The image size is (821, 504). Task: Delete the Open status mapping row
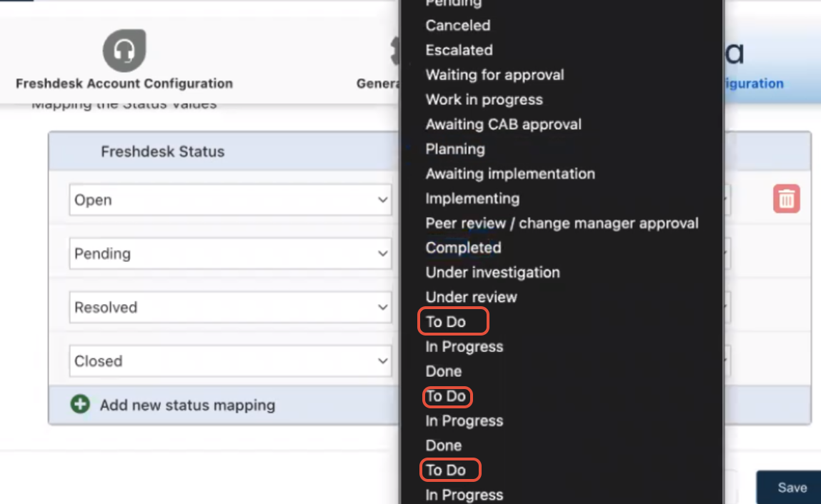pyautogui.click(x=787, y=199)
